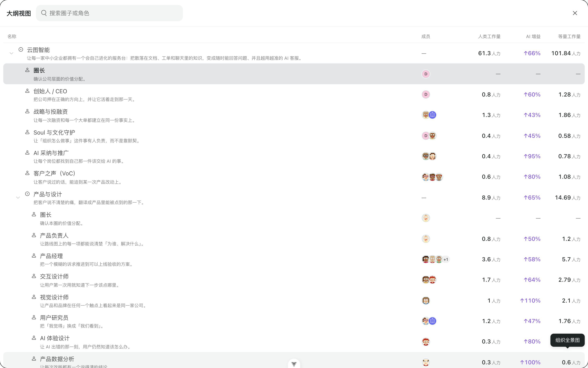
Task: Click role icon beside 产品经理
Action: [34, 256]
